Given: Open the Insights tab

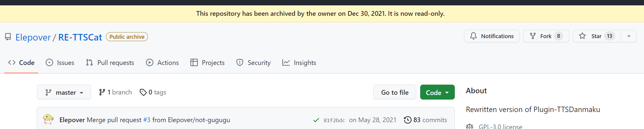Looking at the screenshot, I should (299, 63).
